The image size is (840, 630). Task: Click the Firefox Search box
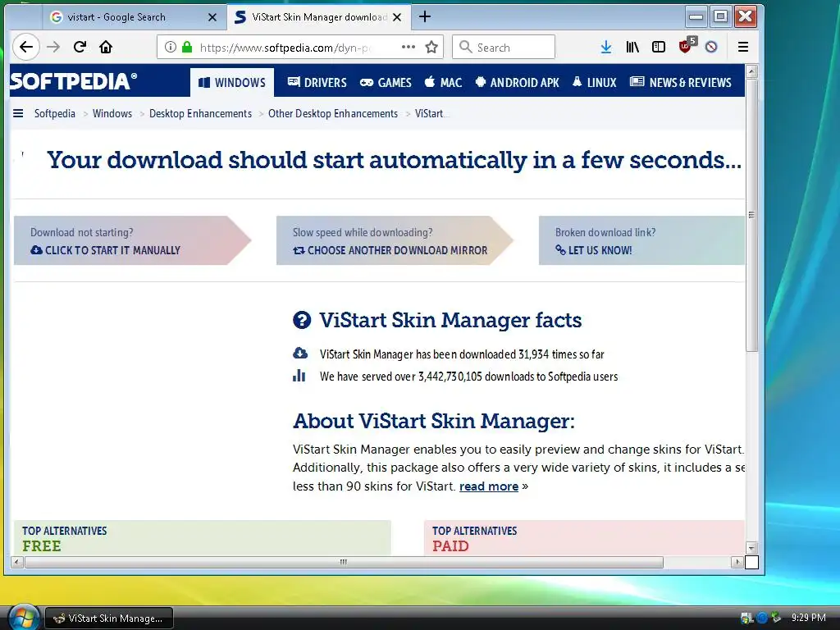pyautogui.click(x=504, y=47)
